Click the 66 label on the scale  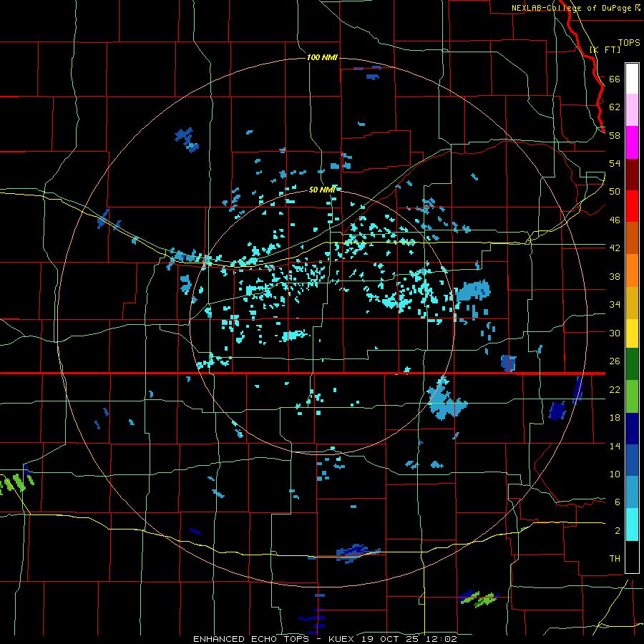tap(615, 79)
